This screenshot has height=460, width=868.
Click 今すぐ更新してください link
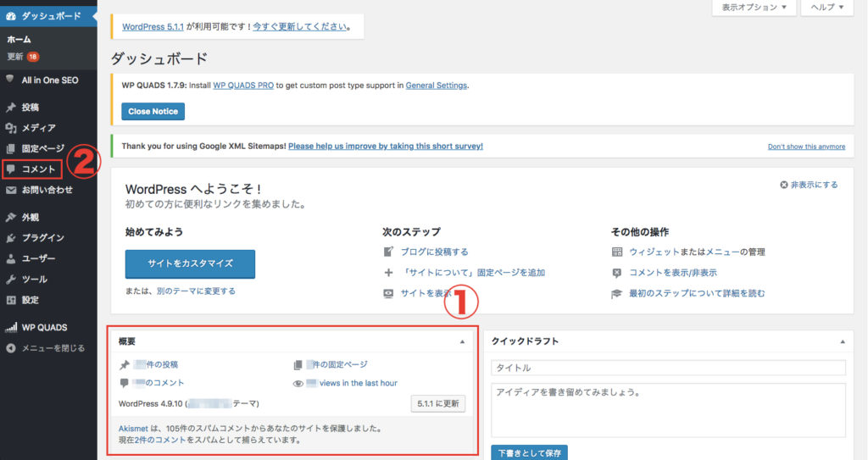tap(299, 26)
